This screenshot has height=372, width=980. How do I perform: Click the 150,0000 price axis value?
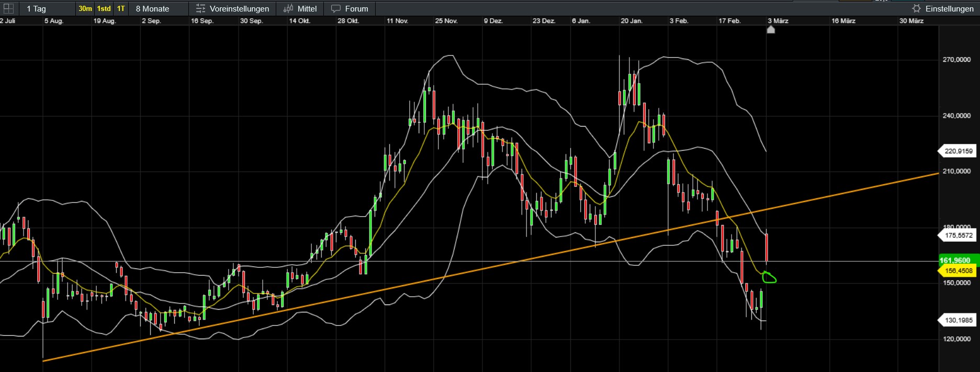(x=956, y=283)
